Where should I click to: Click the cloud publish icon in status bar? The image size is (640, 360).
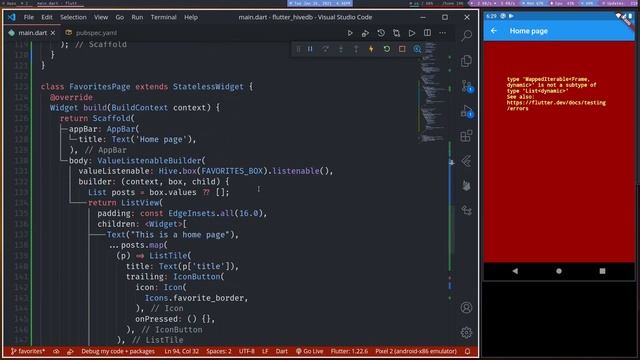[x=56, y=351]
